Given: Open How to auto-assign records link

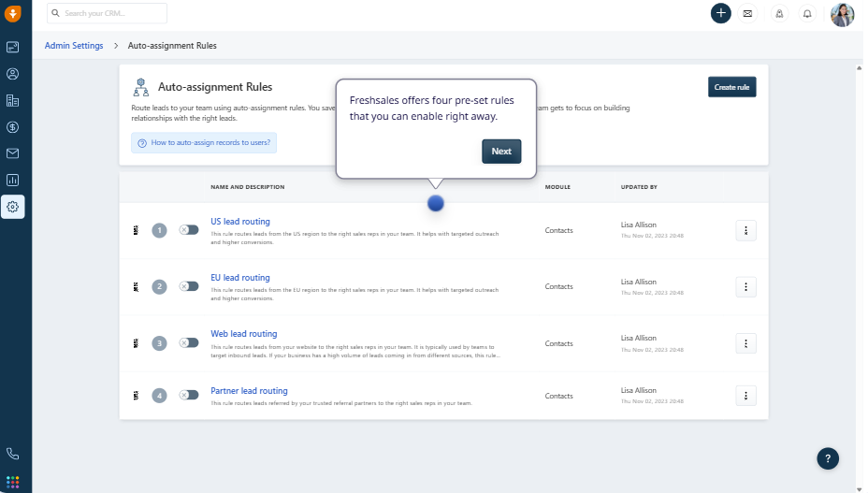Looking at the screenshot, I should click(204, 143).
